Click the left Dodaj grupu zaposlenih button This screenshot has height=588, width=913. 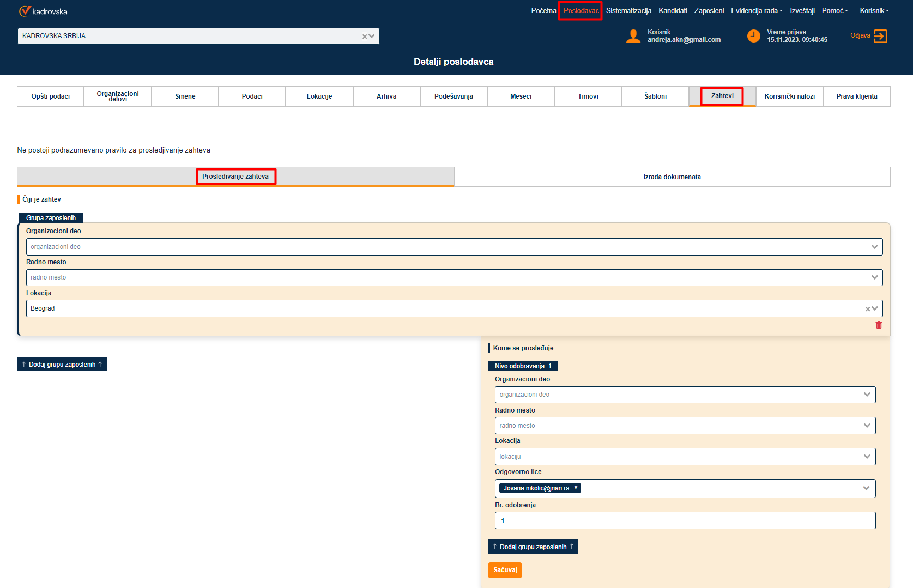click(x=62, y=365)
